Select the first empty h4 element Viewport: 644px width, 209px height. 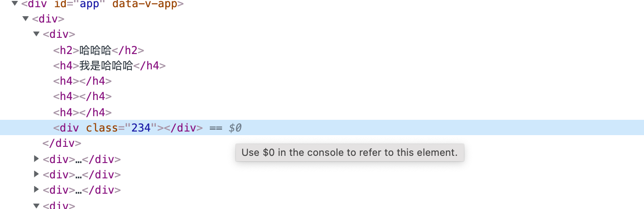point(82,81)
